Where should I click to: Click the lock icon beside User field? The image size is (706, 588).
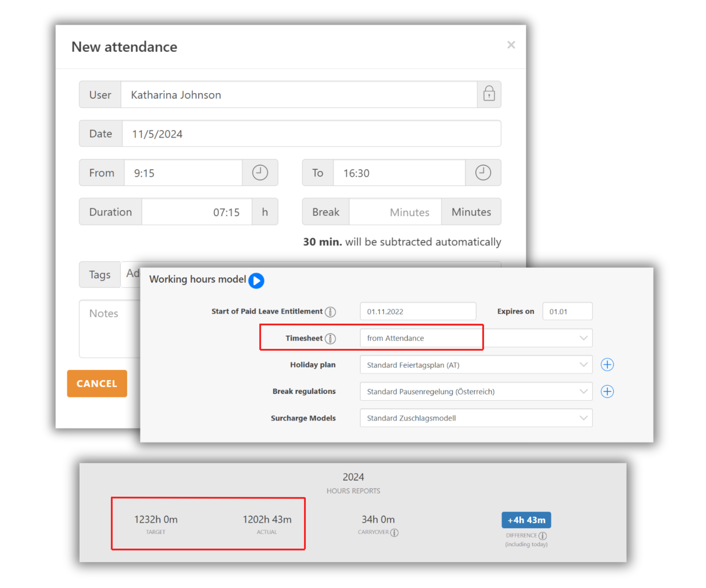tap(489, 94)
